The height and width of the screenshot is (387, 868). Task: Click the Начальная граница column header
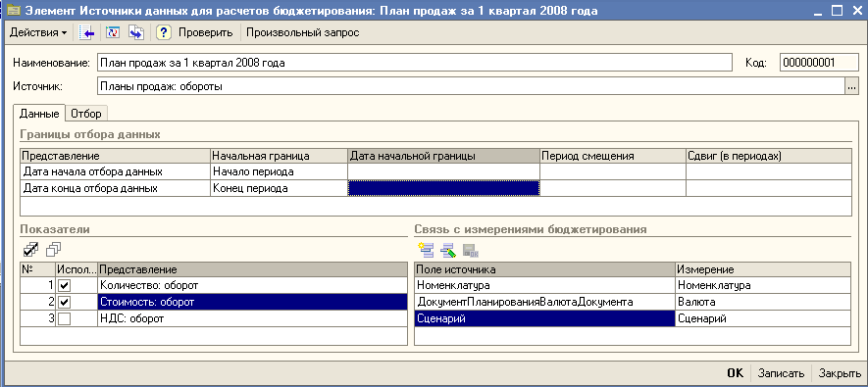pos(280,156)
